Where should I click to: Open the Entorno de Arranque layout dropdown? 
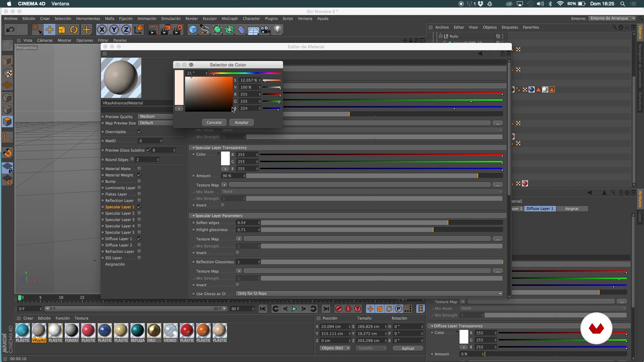(612, 18)
